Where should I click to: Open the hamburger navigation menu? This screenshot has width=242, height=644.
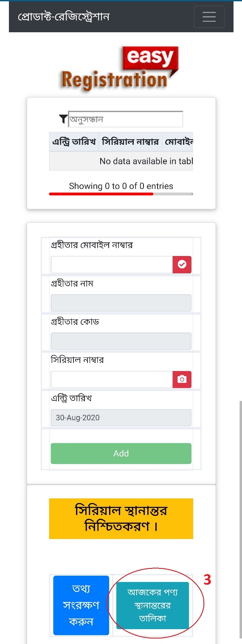tap(209, 17)
